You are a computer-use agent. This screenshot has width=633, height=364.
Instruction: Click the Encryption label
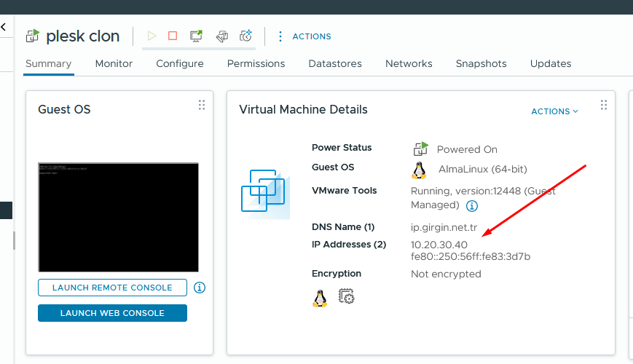coord(337,274)
